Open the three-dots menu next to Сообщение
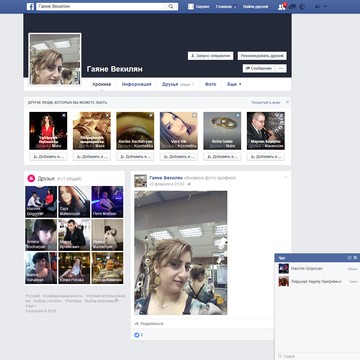The height and width of the screenshot is (360, 360). [281, 68]
